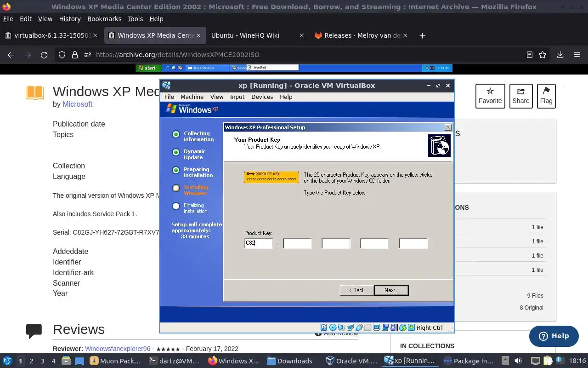
Task: Switch to Ubuntu - WineHQ Wiki tab
Action: tap(257, 35)
